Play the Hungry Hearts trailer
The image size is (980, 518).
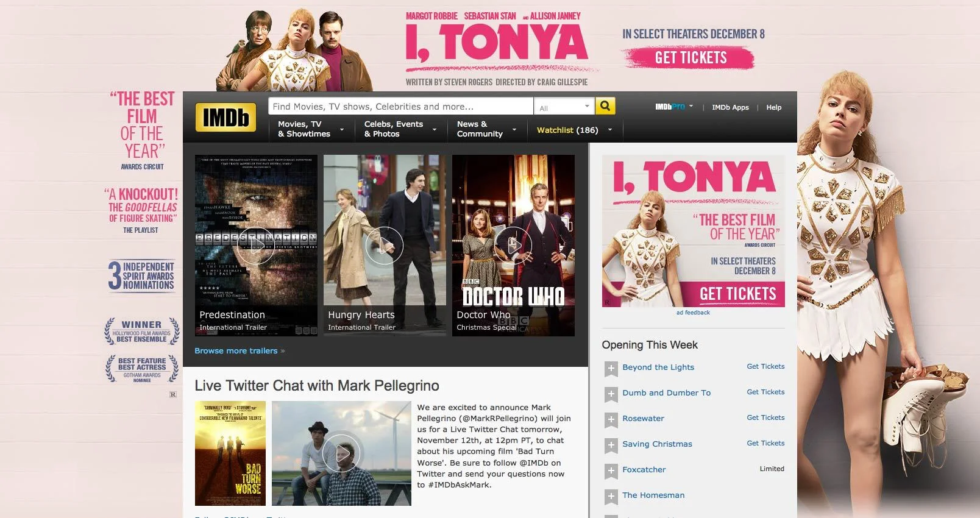coord(385,245)
